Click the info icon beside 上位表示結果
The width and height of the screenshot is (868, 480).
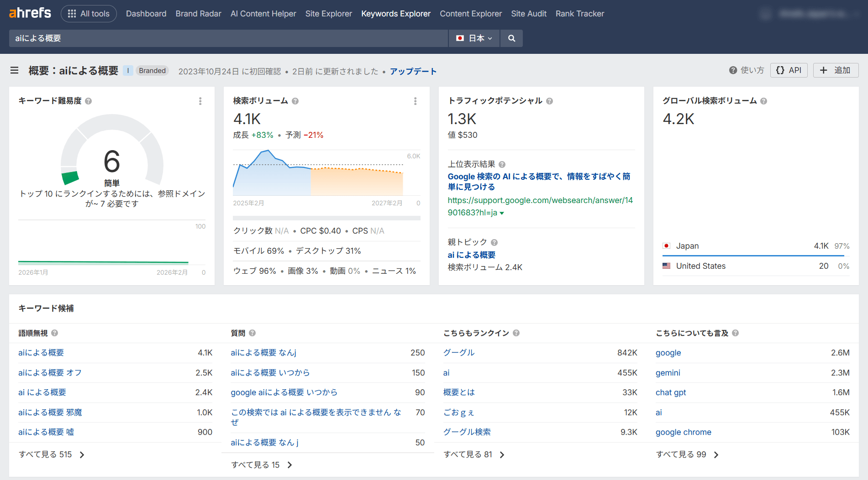[502, 165]
